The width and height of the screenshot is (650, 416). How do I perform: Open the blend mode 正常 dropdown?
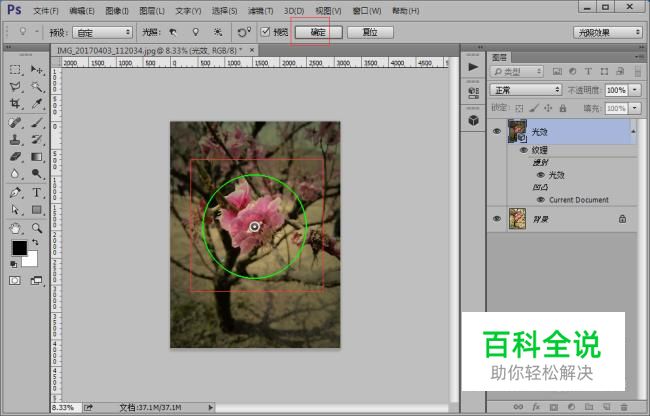tap(526, 90)
